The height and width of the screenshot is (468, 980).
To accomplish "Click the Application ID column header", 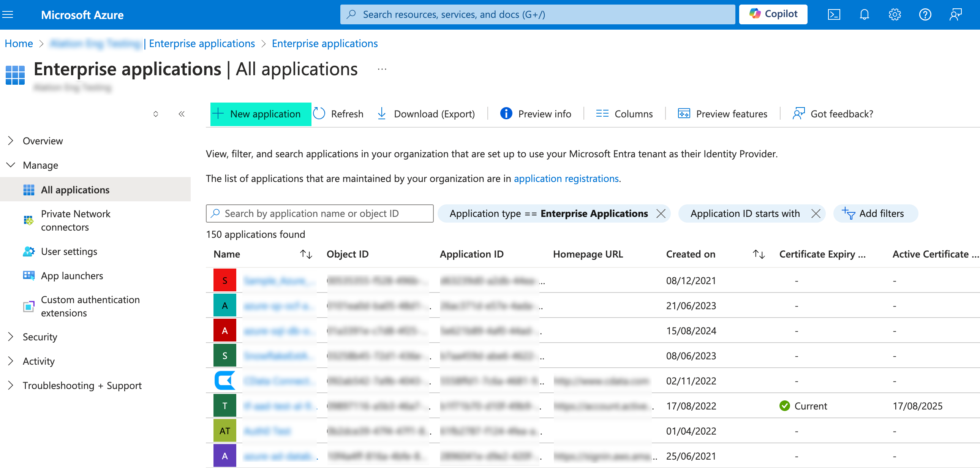I will 471,254.
